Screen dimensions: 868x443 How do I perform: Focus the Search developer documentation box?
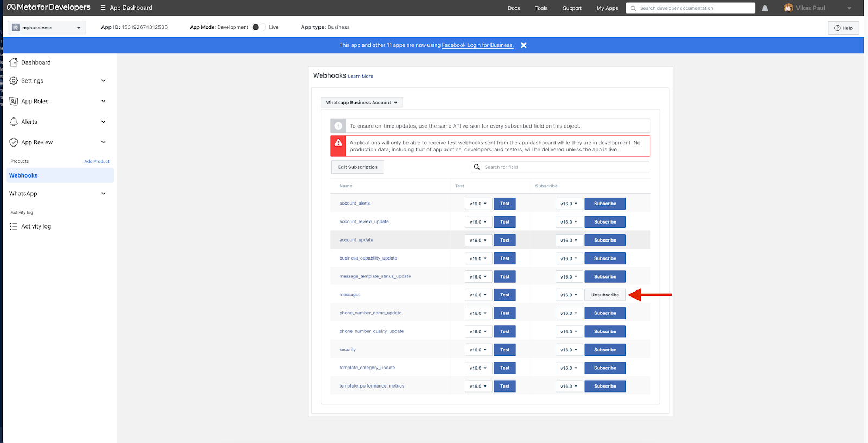coord(690,8)
